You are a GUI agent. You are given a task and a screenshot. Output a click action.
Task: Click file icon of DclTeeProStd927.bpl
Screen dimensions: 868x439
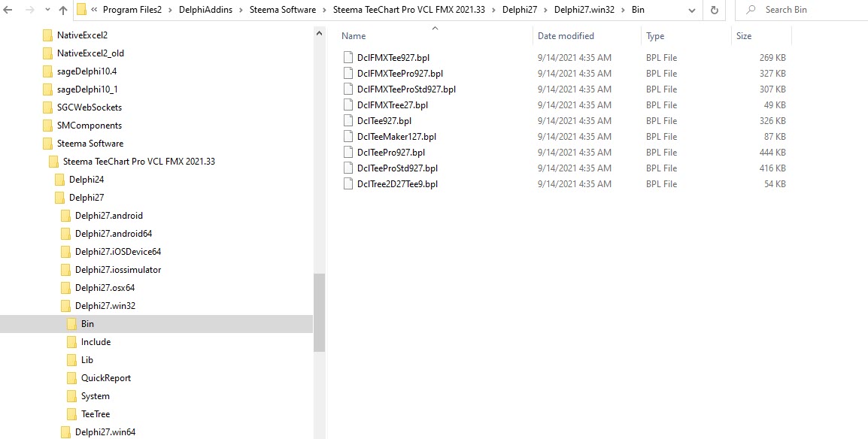click(x=348, y=168)
